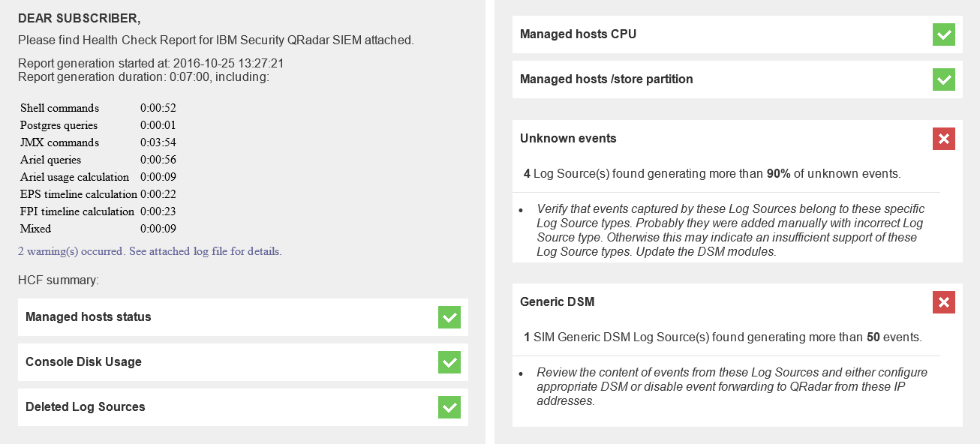Click the green check beside Console Disk Usage
The width and height of the screenshot is (980, 444).
(x=449, y=362)
